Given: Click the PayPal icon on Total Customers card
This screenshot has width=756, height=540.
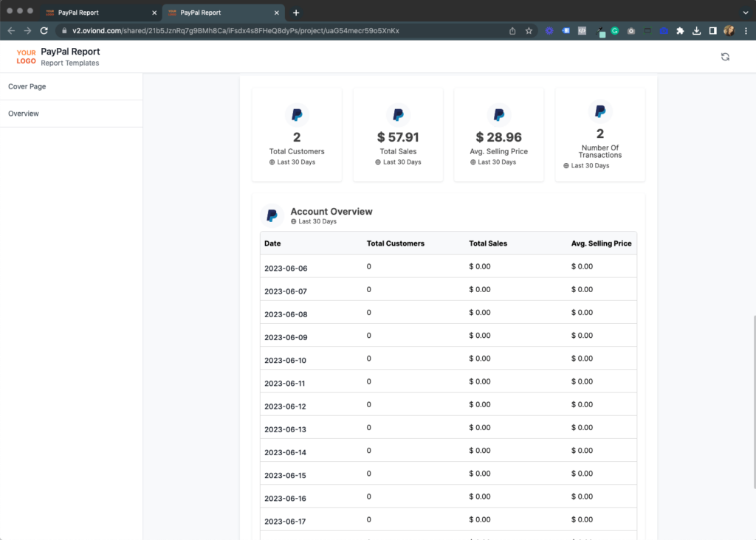Looking at the screenshot, I should pyautogui.click(x=297, y=114).
